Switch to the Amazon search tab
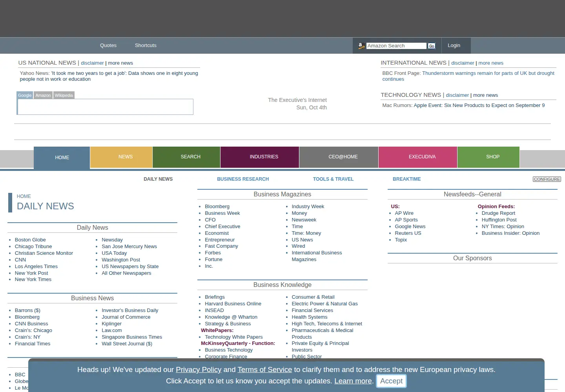Screen dimensions: 565x392 point(43,95)
